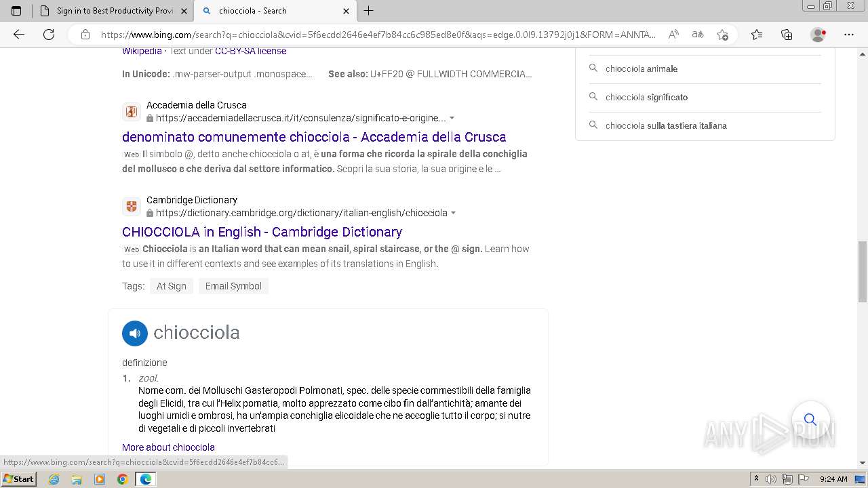
Task: Click the 'chiocciola' dictionary headword
Action: coord(197,333)
